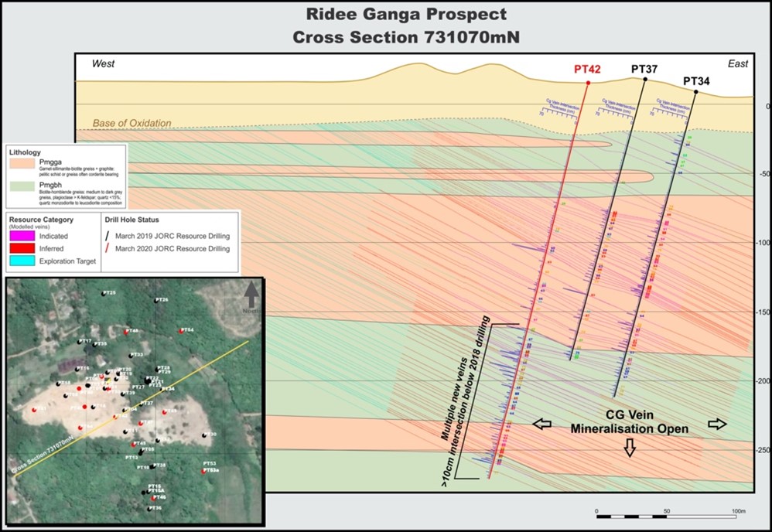Click the PT36 marker on inset map
772x532 pixels.
pyautogui.click(x=150, y=508)
